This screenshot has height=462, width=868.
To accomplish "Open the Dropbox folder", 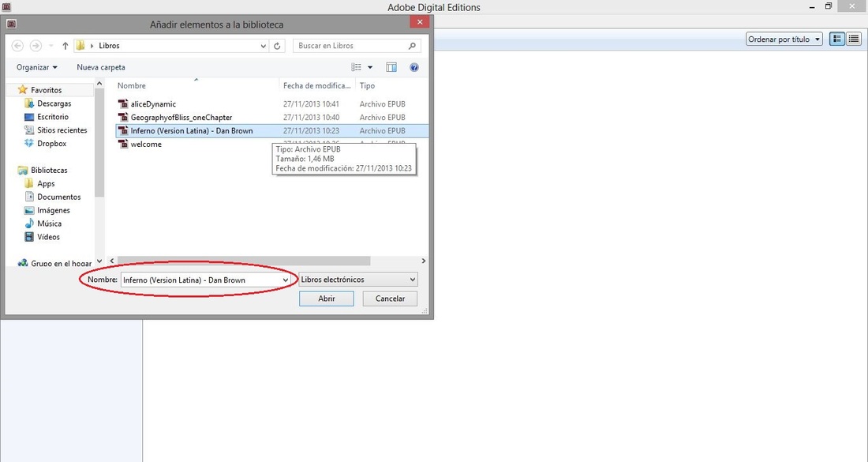I will pos(51,144).
